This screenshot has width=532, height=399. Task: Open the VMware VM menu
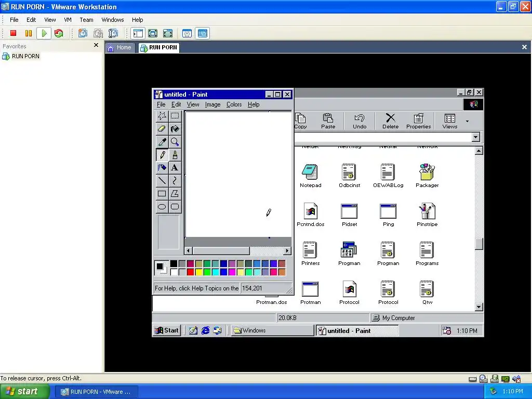click(68, 20)
